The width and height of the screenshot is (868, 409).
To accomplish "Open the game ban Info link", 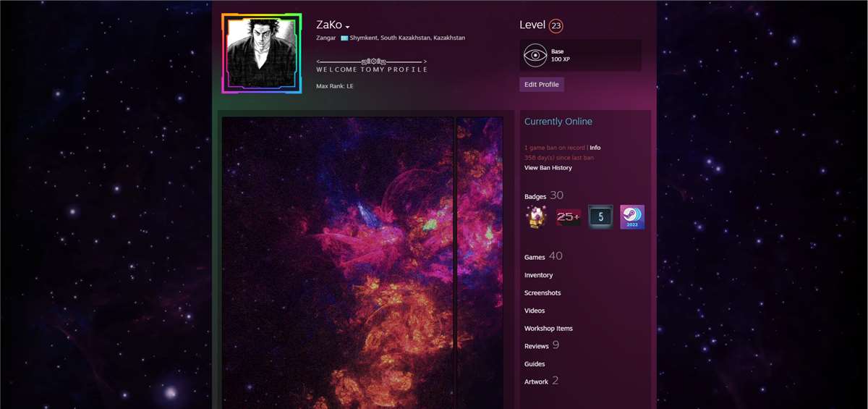I will click(x=595, y=148).
